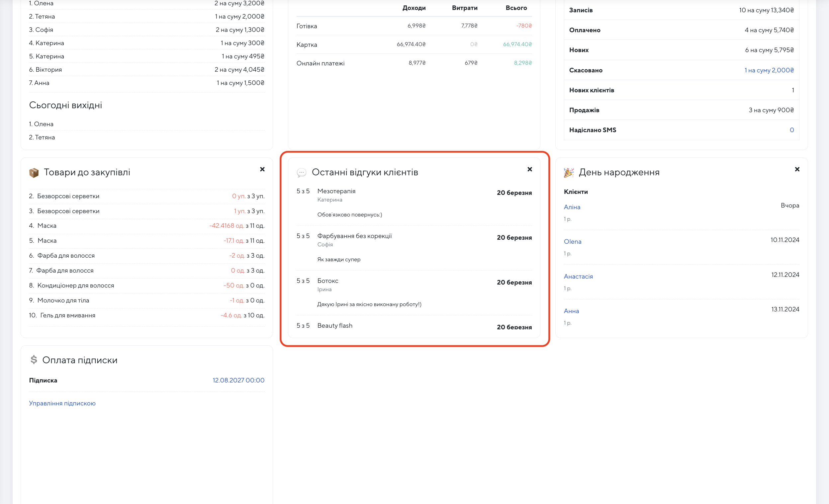Click the package box icon
The width and height of the screenshot is (829, 504).
click(34, 173)
